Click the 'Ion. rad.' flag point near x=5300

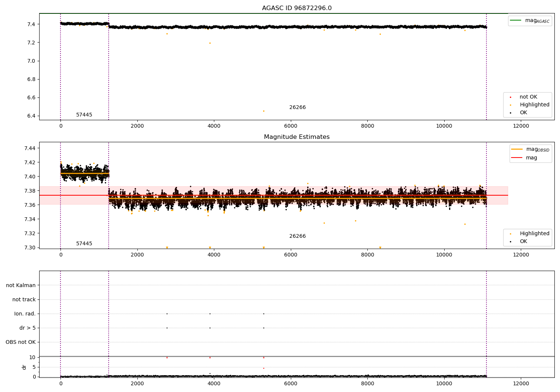pyautogui.click(x=264, y=314)
